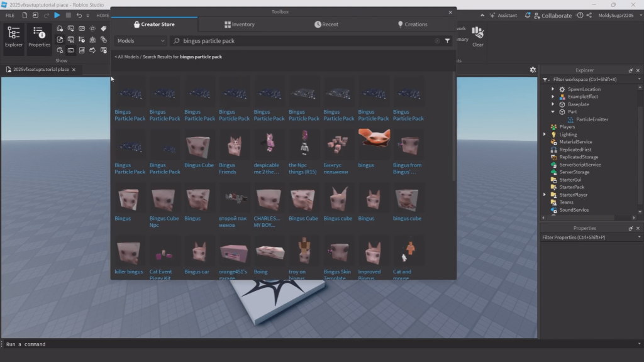Open the Assistant sparkle button
The width and height of the screenshot is (644, 362).
[x=503, y=15]
